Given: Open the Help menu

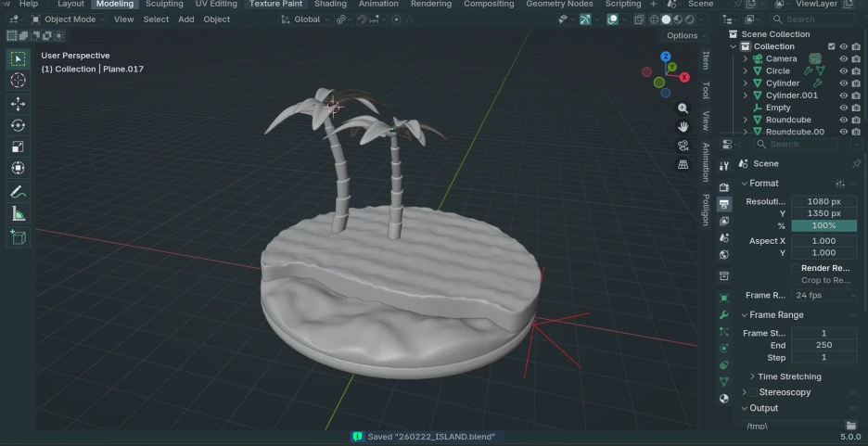Looking at the screenshot, I should coord(29,4).
